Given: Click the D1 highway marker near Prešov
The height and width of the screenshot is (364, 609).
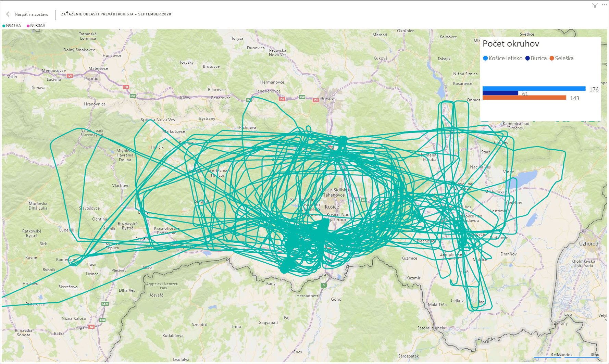Looking at the screenshot, I should point(315,100).
